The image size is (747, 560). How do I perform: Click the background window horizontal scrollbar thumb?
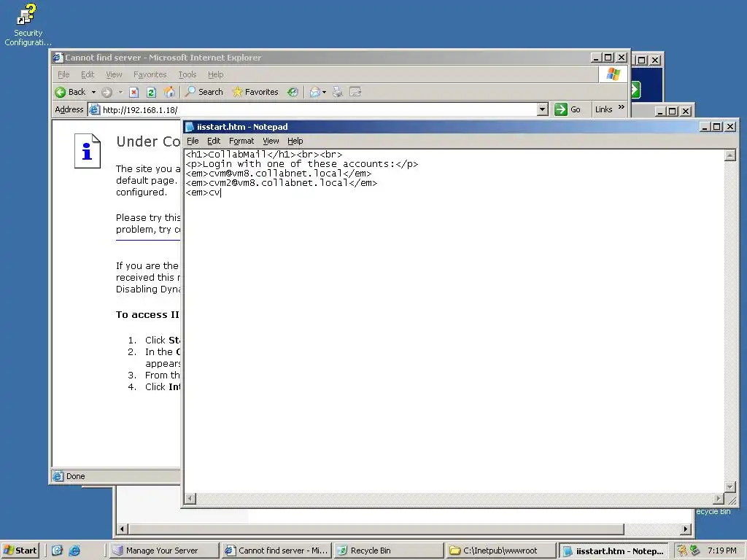(376, 529)
